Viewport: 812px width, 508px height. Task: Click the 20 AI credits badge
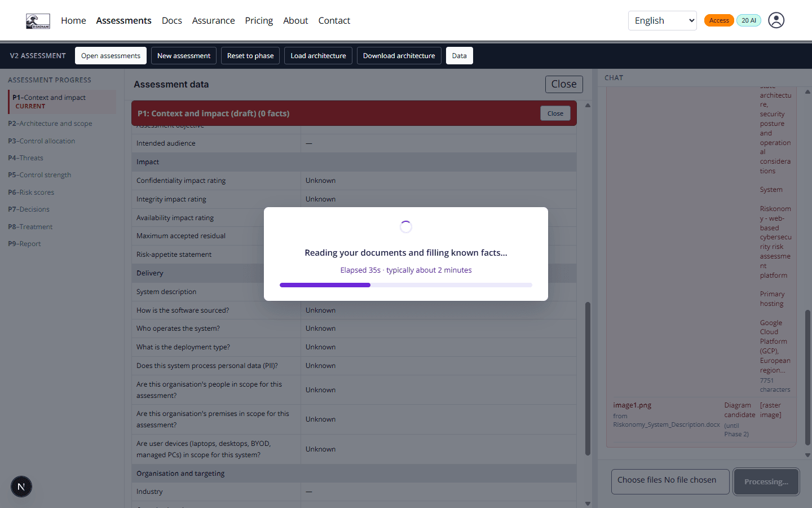point(749,20)
